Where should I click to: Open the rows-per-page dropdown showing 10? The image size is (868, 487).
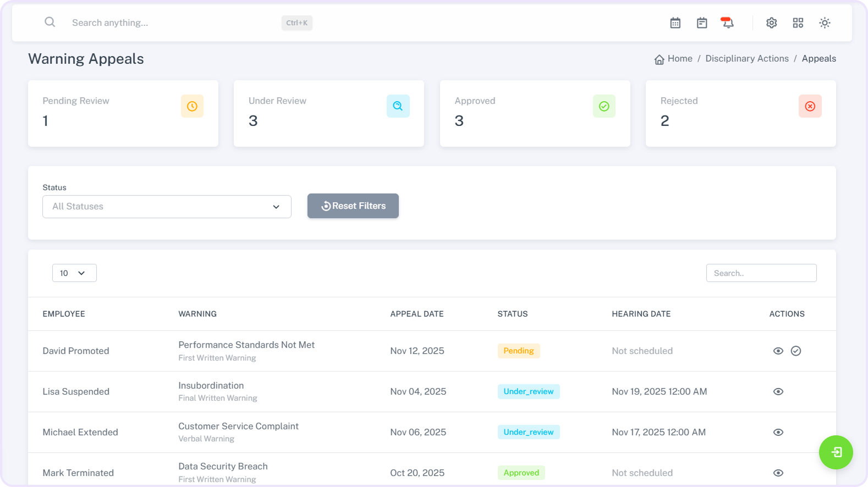[74, 273]
